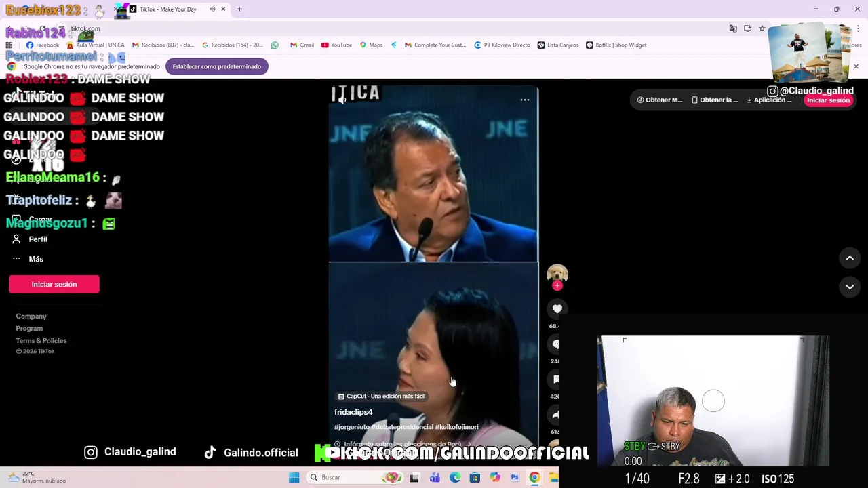Open a new browser tab

pyautogui.click(x=239, y=9)
